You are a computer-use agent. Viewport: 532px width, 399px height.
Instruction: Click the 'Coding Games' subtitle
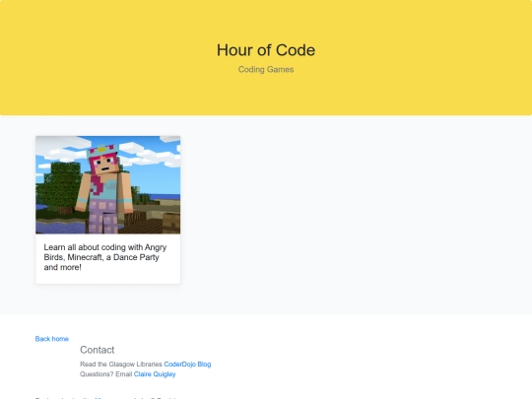[x=266, y=70]
